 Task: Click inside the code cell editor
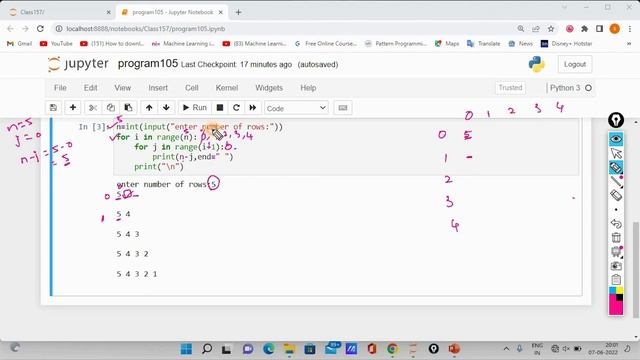[345, 147]
